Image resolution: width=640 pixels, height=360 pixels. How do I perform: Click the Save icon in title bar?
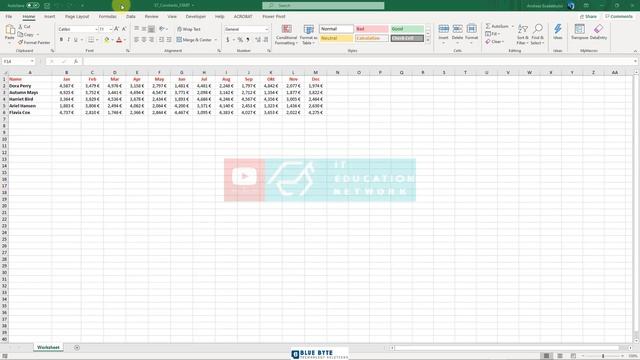pyautogui.click(x=47, y=6)
